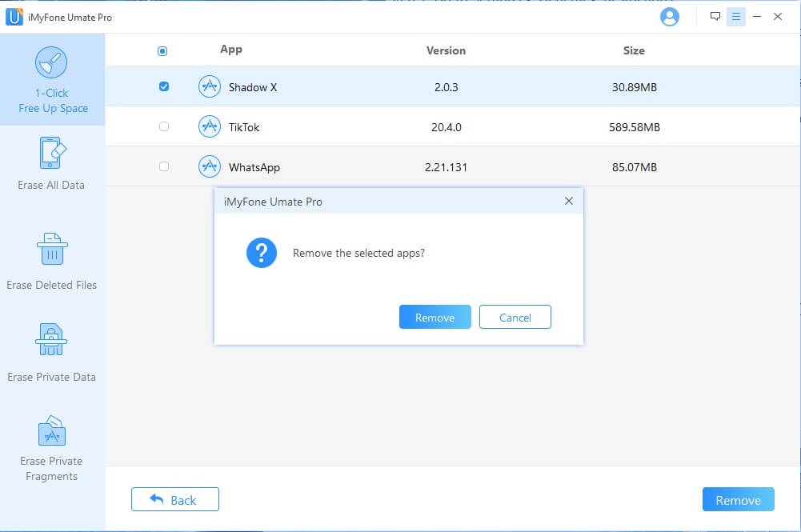
Task: Select the WhatsApp app name
Action: pos(254,167)
